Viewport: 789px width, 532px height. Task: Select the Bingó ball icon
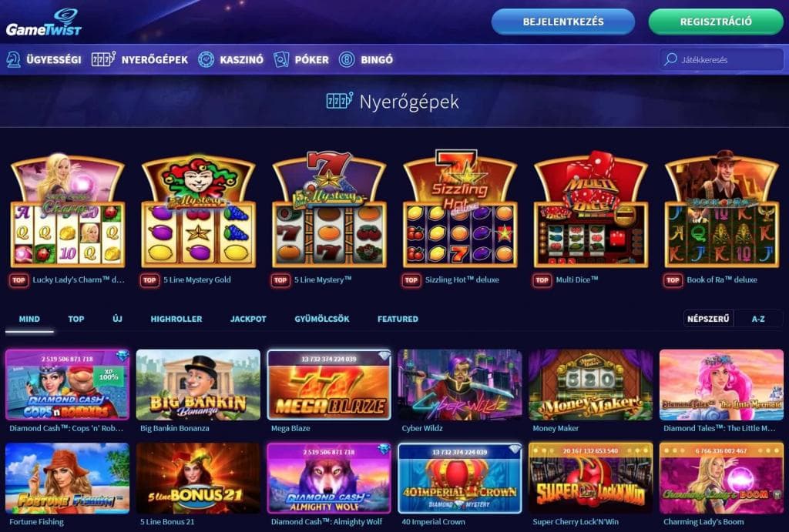(x=347, y=59)
